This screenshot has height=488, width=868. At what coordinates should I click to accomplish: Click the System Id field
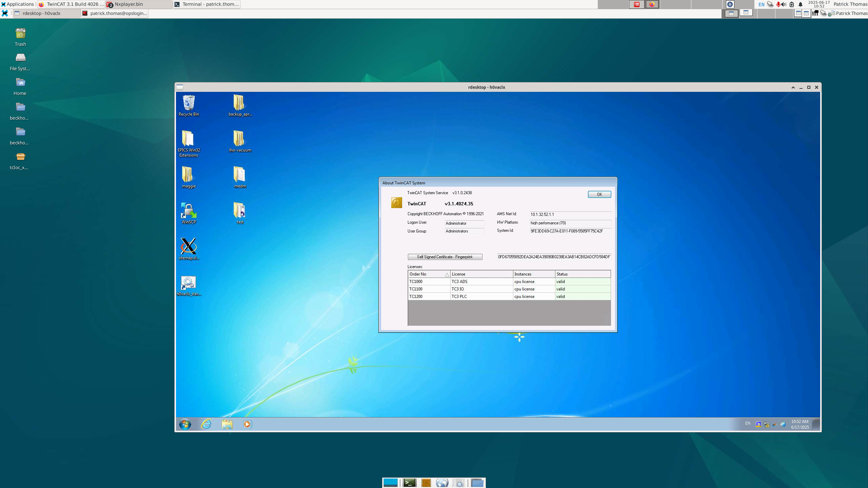coord(570,231)
